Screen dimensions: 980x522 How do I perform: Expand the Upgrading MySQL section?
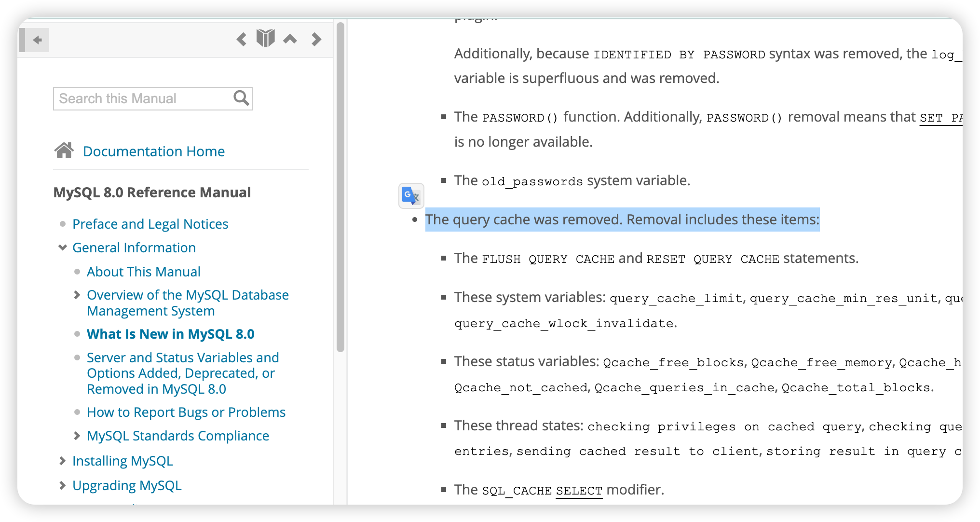point(62,485)
